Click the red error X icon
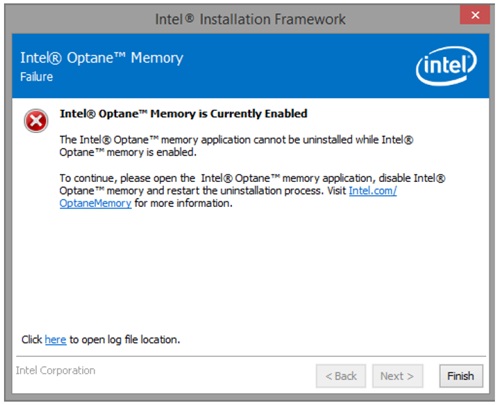 click(x=36, y=121)
